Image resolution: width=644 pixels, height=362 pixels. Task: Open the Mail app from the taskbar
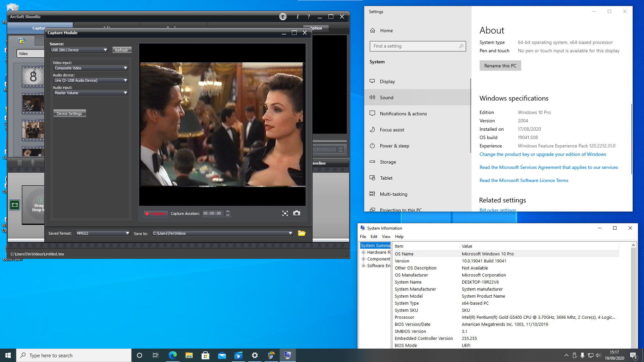point(222,355)
